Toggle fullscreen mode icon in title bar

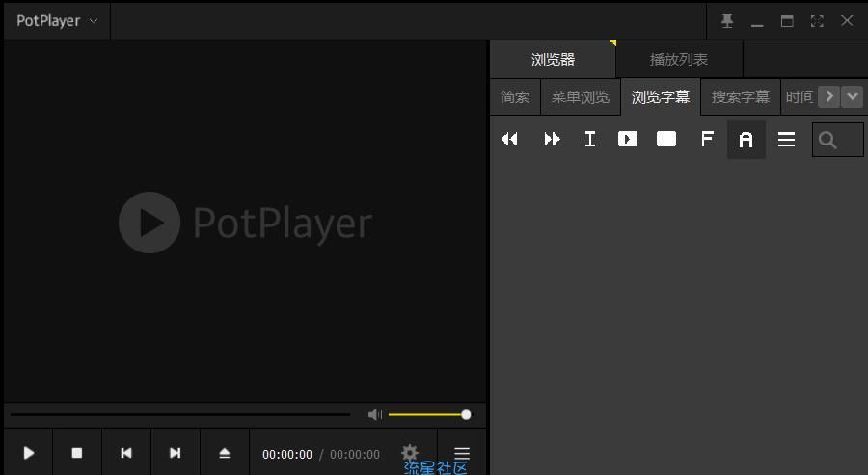point(817,21)
